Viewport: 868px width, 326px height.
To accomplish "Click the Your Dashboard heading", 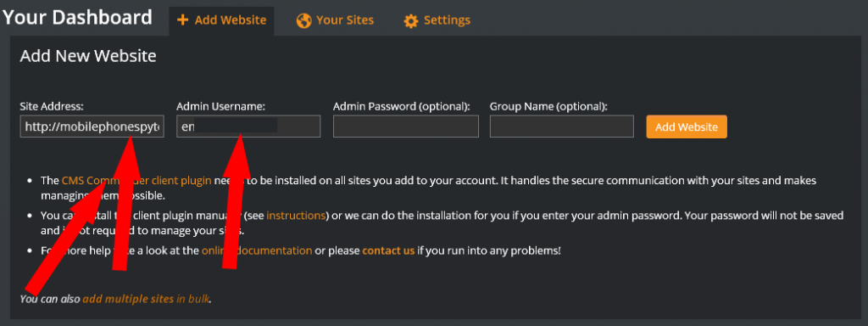I will pyautogui.click(x=77, y=18).
